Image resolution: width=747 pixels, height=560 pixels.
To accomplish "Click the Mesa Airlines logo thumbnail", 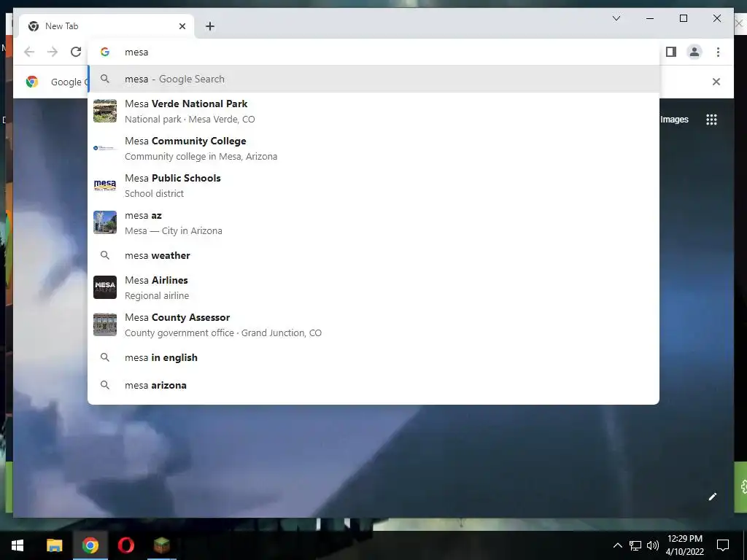I will pos(105,287).
